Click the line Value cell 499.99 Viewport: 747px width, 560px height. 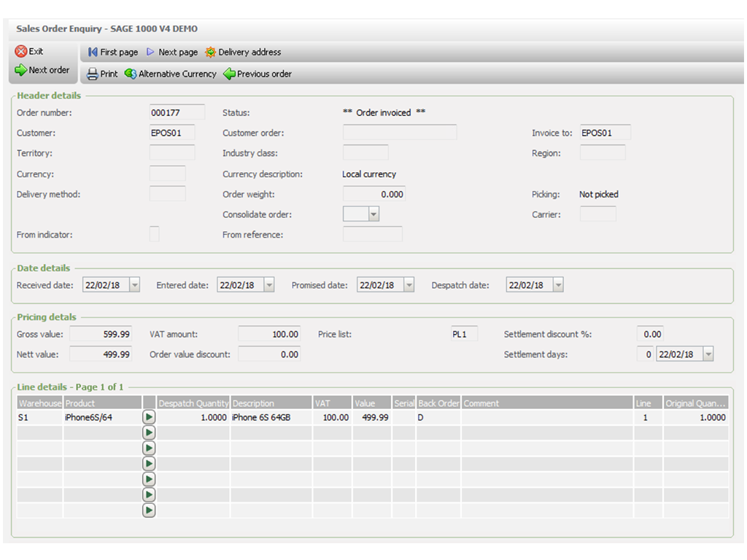[371, 418]
